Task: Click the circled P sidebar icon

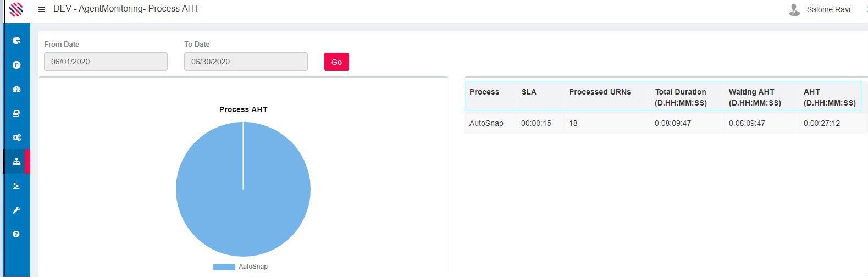Action: (16, 65)
